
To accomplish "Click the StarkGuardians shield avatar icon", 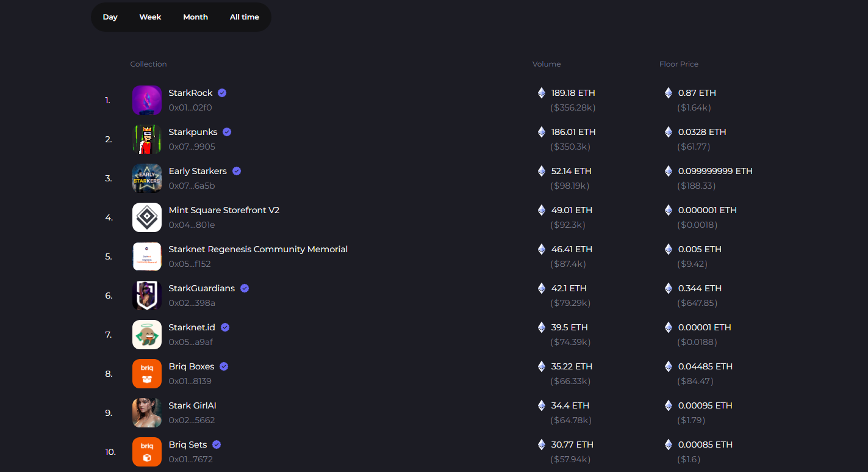I will 147,296.
